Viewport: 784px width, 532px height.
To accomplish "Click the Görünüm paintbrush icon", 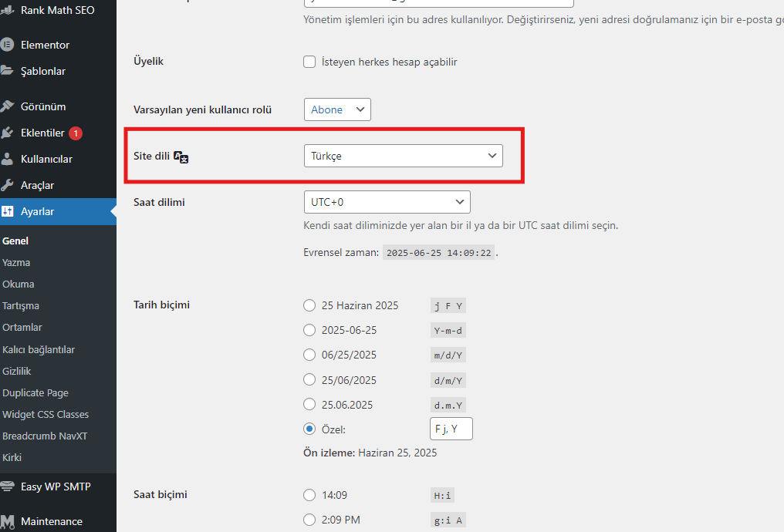I will 6,106.
